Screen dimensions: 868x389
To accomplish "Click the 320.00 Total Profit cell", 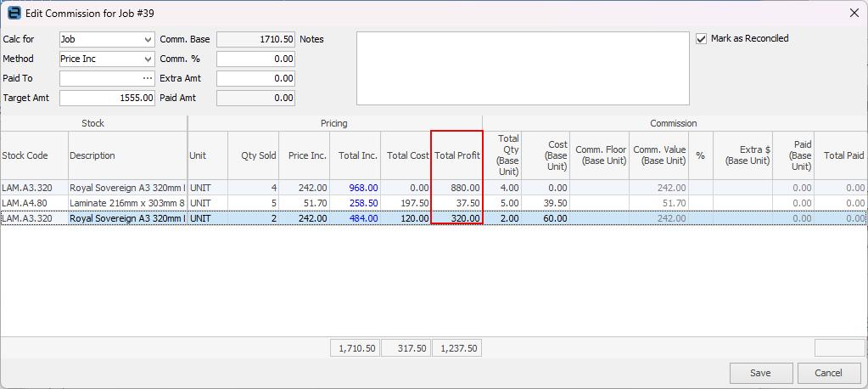I will (x=456, y=218).
